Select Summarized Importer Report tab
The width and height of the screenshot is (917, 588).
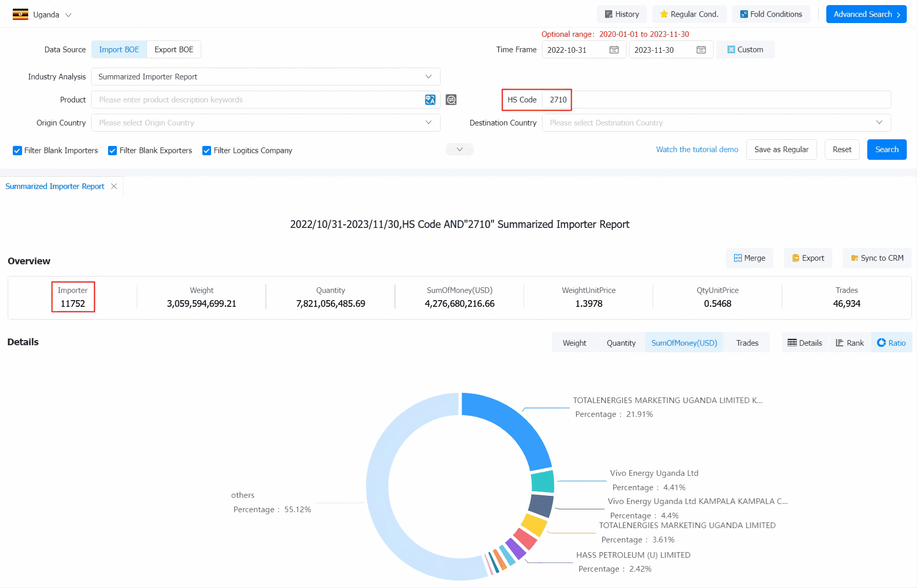(55, 186)
